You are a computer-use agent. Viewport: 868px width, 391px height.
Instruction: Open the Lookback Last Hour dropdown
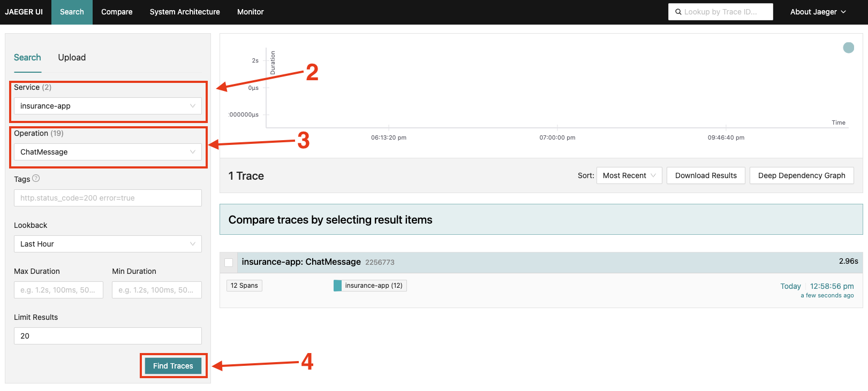point(108,244)
